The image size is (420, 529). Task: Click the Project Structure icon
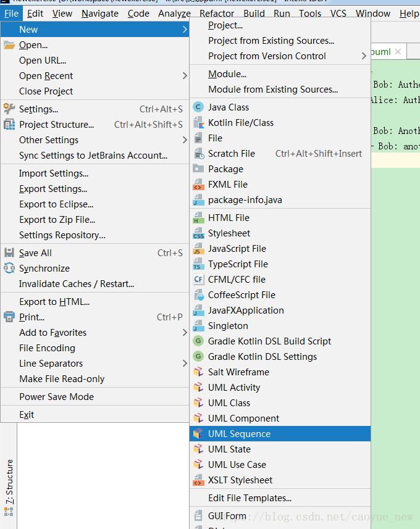9,125
